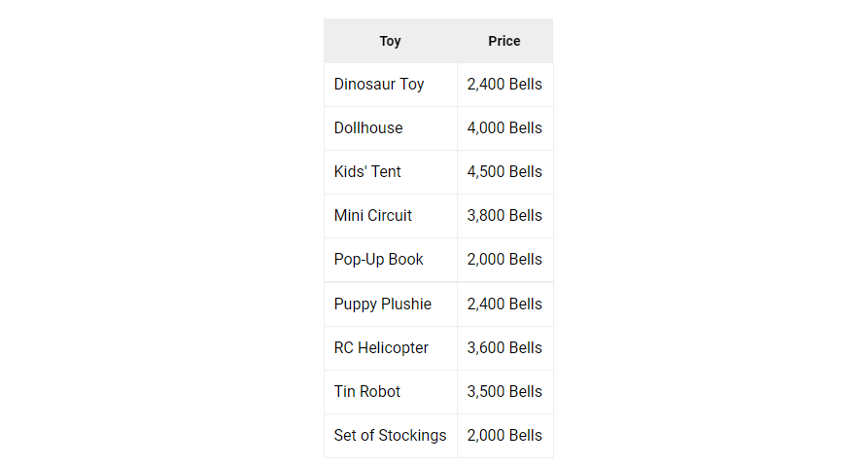The width and height of the screenshot is (868, 466).
Task: Select the Tin Robot cell
Action: click(367, 392)
